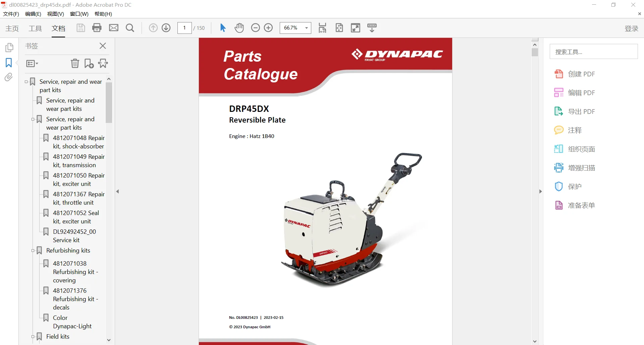Screen dimensions: 644x345
Task: Open the attachments paperclip panel
Action: tap(9, 77)
